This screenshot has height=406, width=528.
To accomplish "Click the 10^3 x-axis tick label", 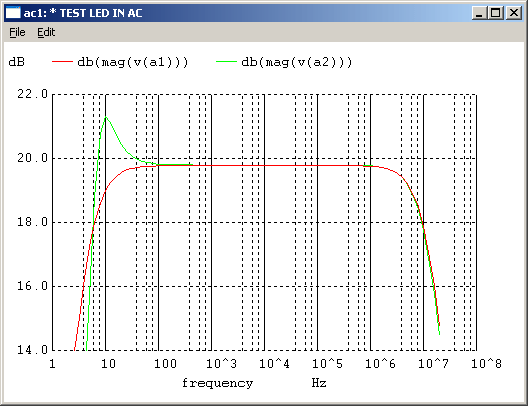I will coord(221,364).
